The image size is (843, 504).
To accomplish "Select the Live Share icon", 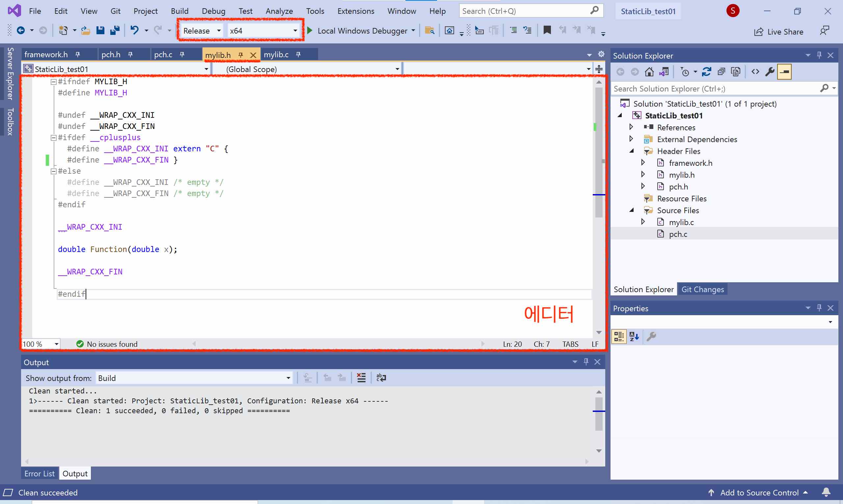I will coord(759,31).
